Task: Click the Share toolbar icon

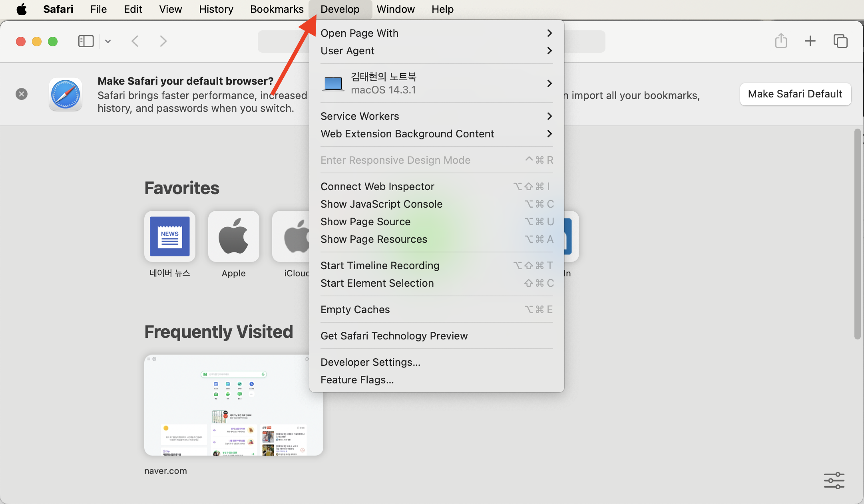Action: click(x=781, y=41)
